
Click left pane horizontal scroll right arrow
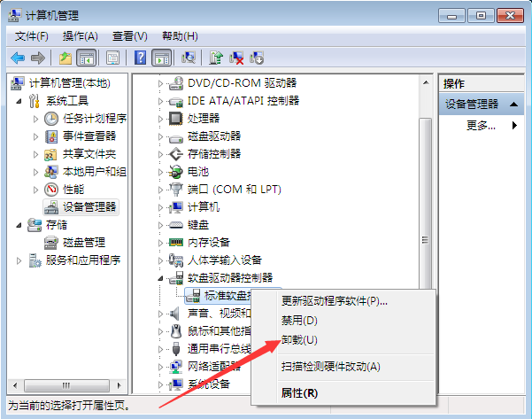coord(120,385)
